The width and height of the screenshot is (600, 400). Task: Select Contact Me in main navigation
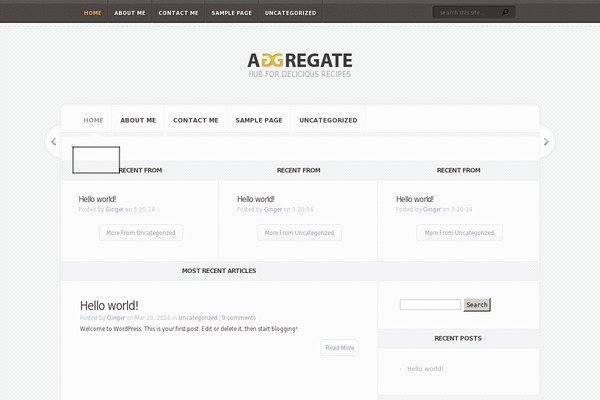click(x=196, y=120)
